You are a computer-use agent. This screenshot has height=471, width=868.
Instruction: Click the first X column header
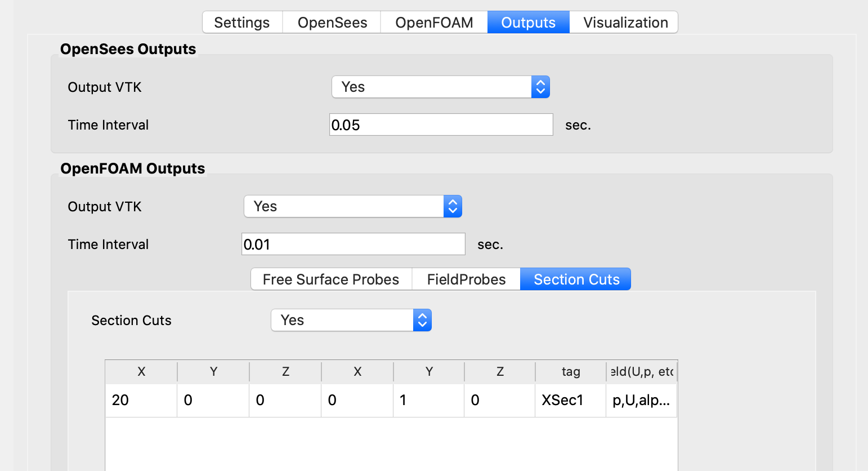(x=141, y=372)
